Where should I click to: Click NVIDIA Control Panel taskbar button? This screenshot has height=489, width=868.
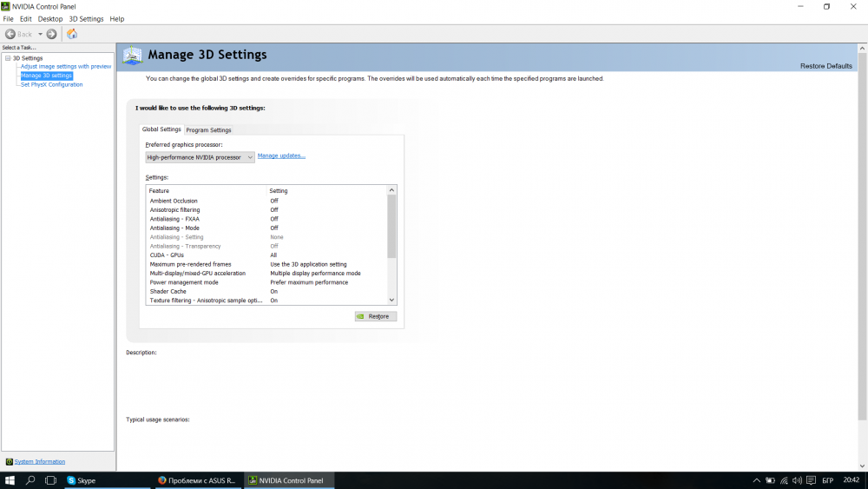pyautogui.click(x=288, y=480)
